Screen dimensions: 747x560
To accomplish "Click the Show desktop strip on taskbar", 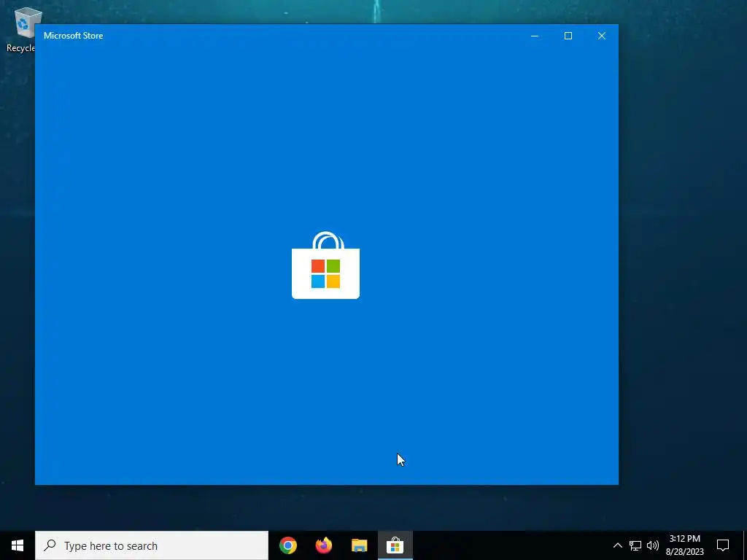I will (745, 545).
